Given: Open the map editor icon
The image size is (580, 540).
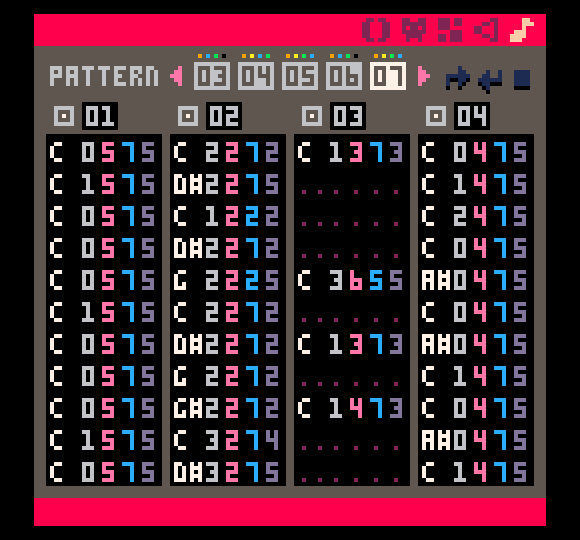Looking at the screenshot, I should click(x=450, y=30).
